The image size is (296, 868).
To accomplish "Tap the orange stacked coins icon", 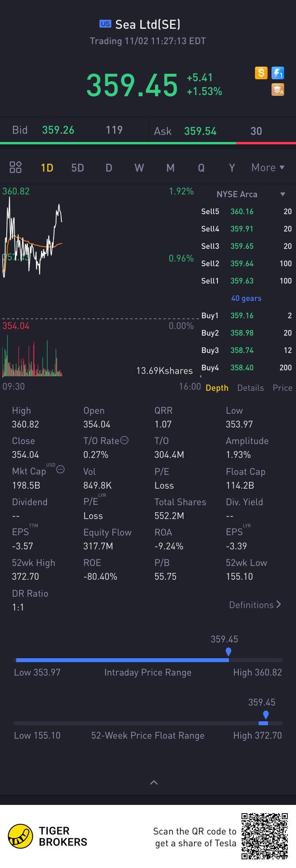I will click(278, 90).
